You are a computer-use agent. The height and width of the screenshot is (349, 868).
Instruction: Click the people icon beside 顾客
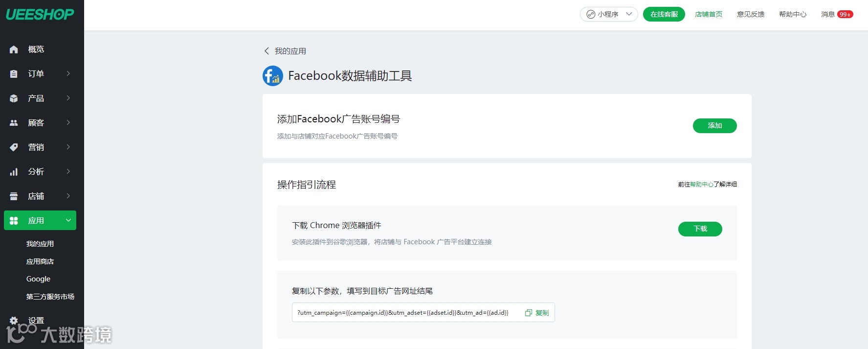coord(14,123)
